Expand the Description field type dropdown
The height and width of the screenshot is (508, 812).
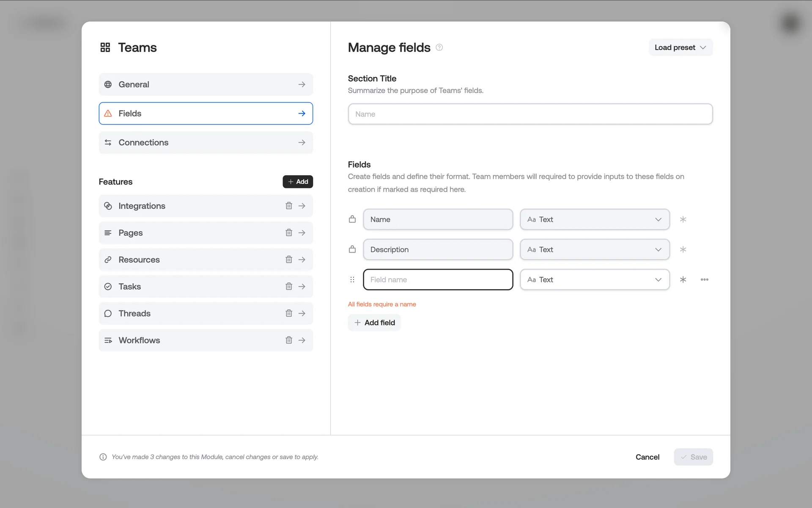tap(595, 249)
